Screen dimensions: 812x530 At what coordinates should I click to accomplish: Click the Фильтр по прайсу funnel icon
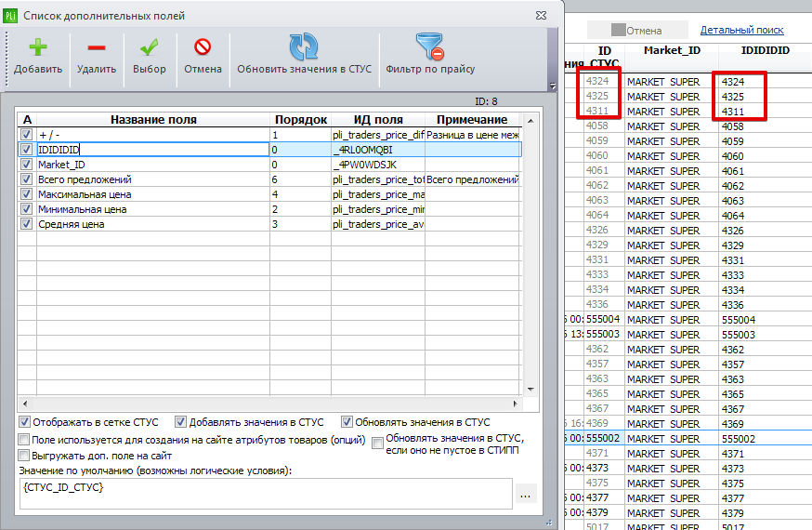pyautogui.click(x=430, y=46)
